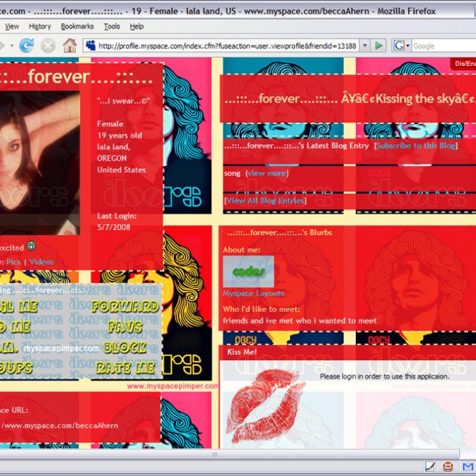Click the pencil note icon in the status bar
Viewport: 476px width, 476px height.
click(x=430, y=467)
